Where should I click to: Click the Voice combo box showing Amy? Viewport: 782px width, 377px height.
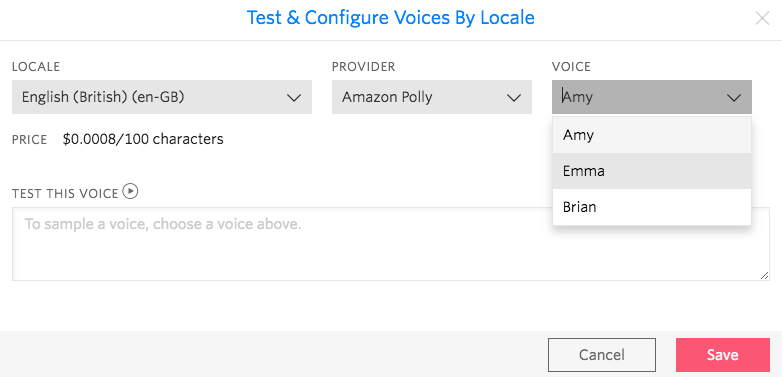click(x=652, y=97)
